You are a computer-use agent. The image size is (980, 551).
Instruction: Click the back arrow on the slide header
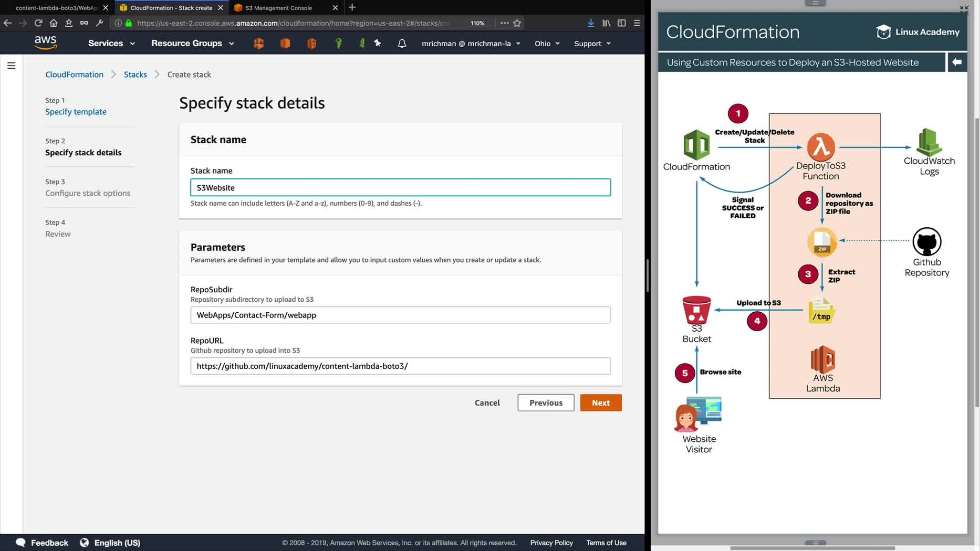[x=956, y=62]
